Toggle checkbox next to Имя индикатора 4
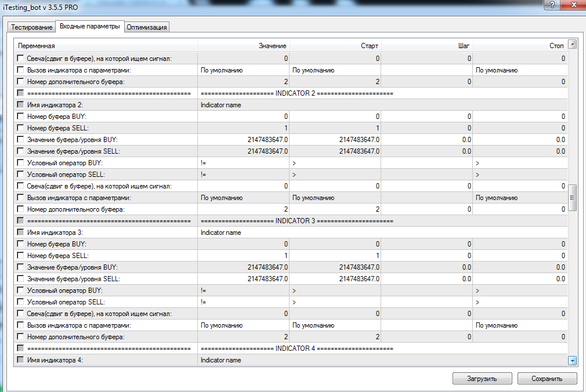This screenshot has width=586, height=392. [21, 360]
